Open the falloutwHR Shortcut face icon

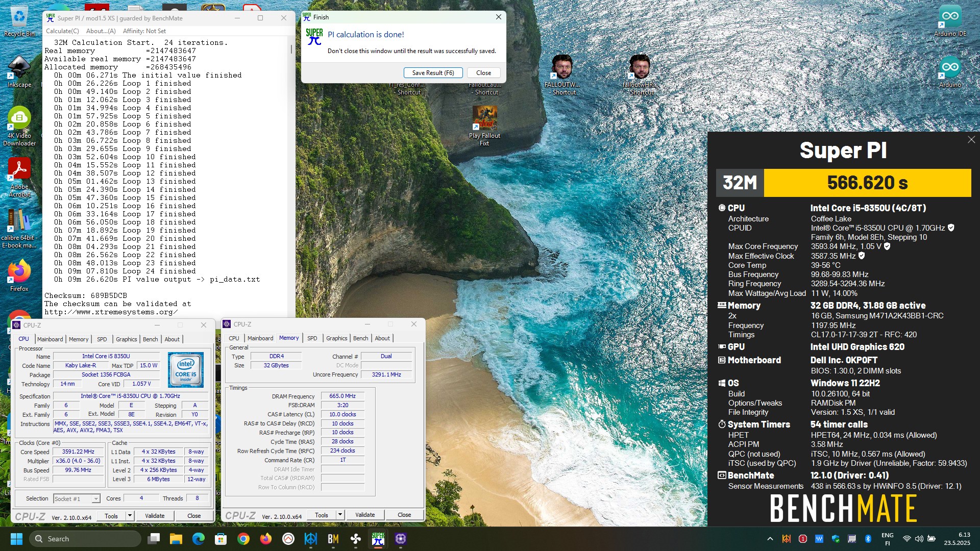click(x=640, y=75)
